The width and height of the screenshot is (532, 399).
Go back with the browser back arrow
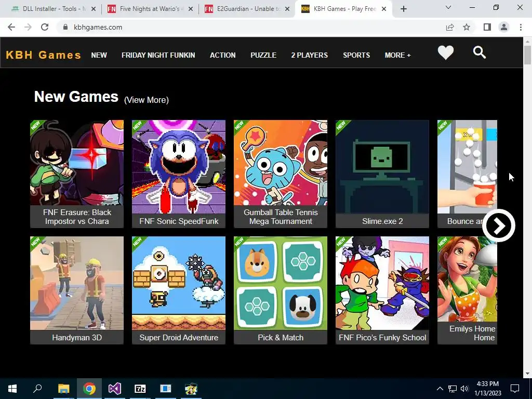(11, 27)
